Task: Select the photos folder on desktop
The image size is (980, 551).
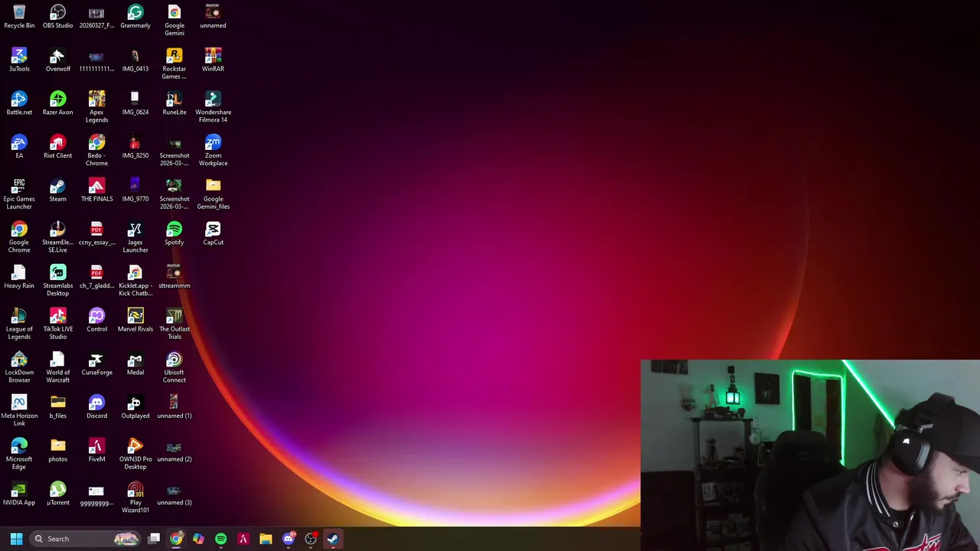Action: (57, 450)
